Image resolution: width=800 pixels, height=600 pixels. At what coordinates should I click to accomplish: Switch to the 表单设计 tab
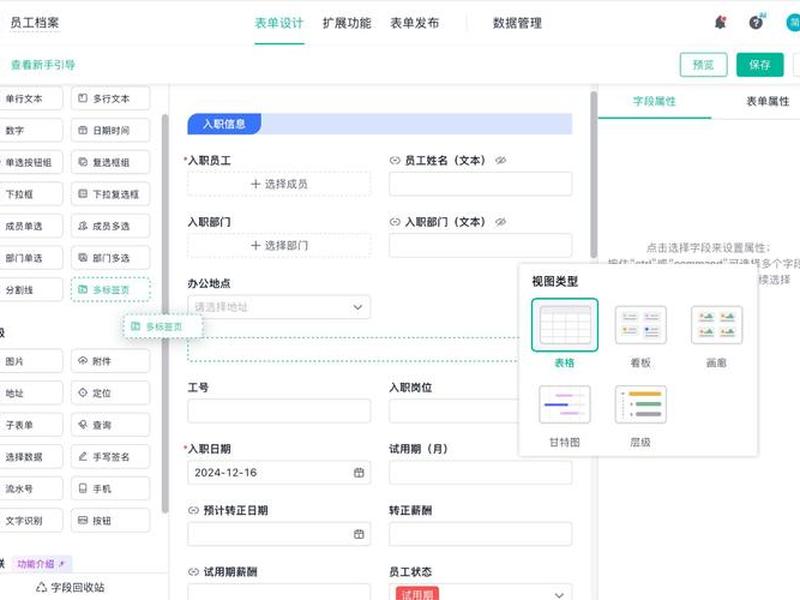[279, 23]
